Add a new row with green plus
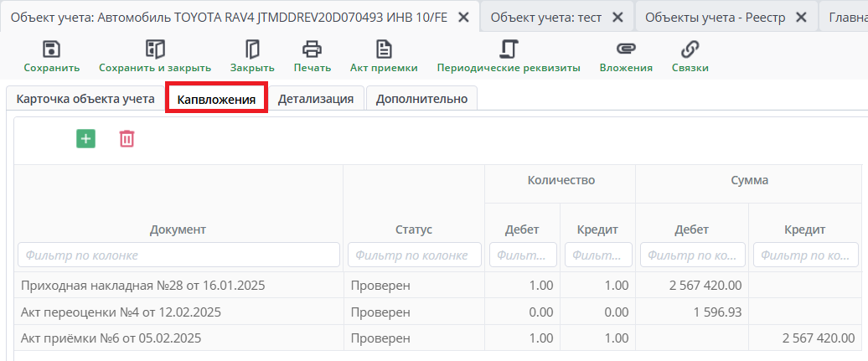This screenshot has width=868, height=361. pyautogui.click(x=85, y=139)
